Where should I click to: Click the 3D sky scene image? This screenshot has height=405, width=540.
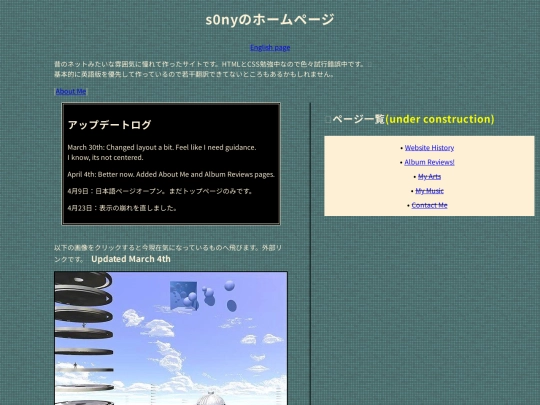click(x=171, y=338)
